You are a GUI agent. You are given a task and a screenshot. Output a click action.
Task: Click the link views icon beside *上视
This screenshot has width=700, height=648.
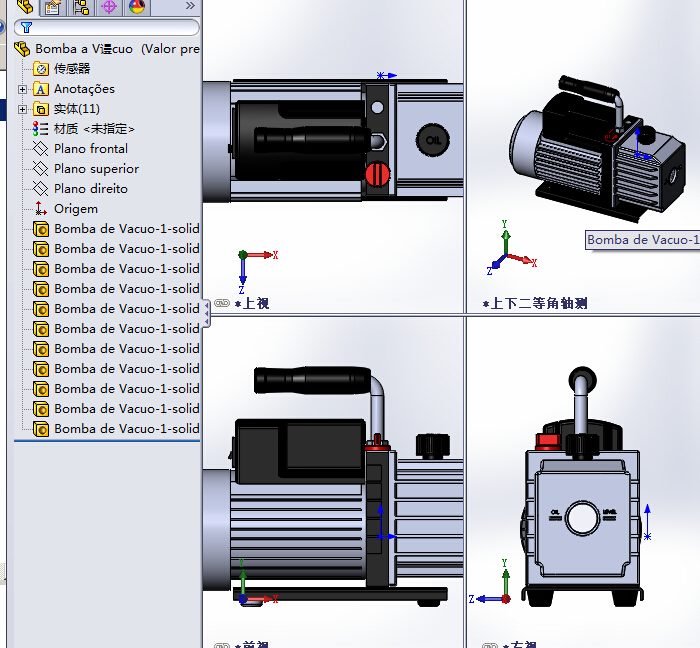221,303
